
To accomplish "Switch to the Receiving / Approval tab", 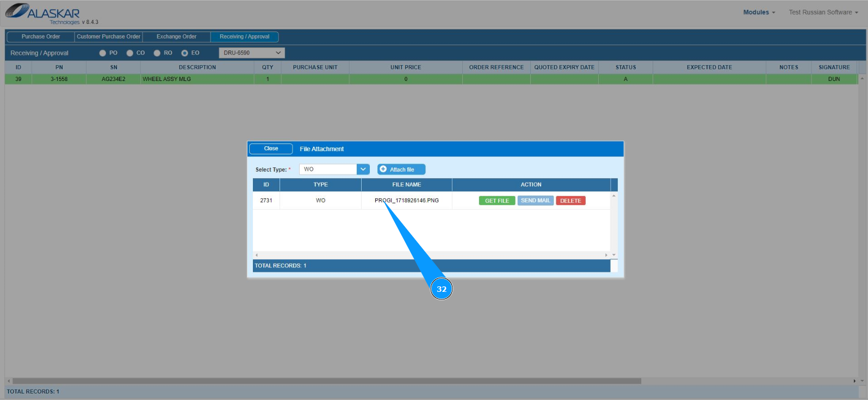I will coord(245,36).
